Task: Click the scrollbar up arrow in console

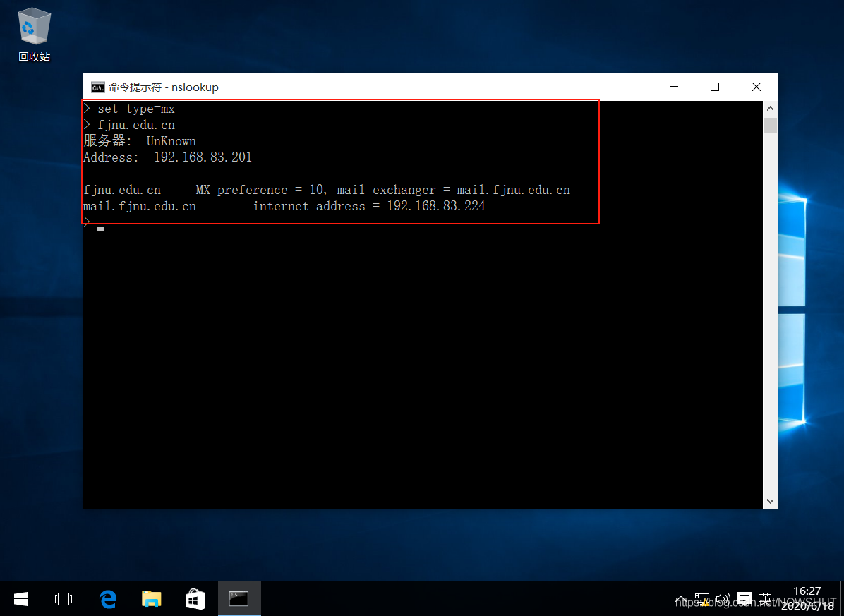Action: click(x=770, y=109)
